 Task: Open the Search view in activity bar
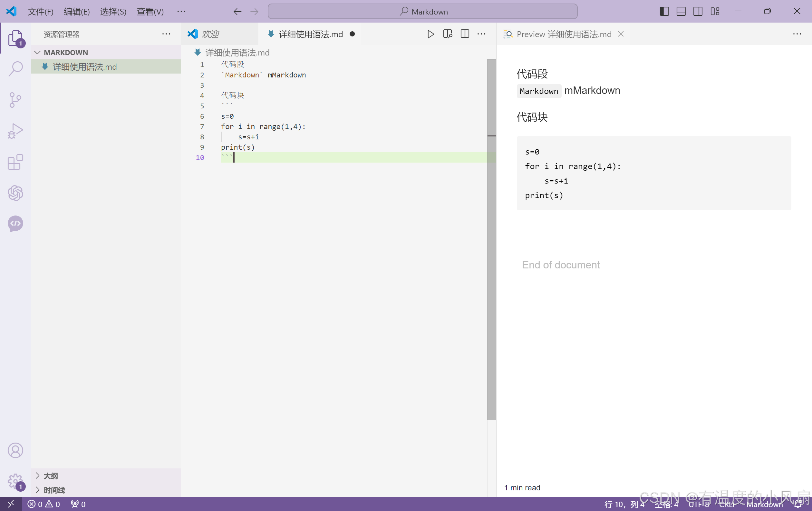coord(15,68)
